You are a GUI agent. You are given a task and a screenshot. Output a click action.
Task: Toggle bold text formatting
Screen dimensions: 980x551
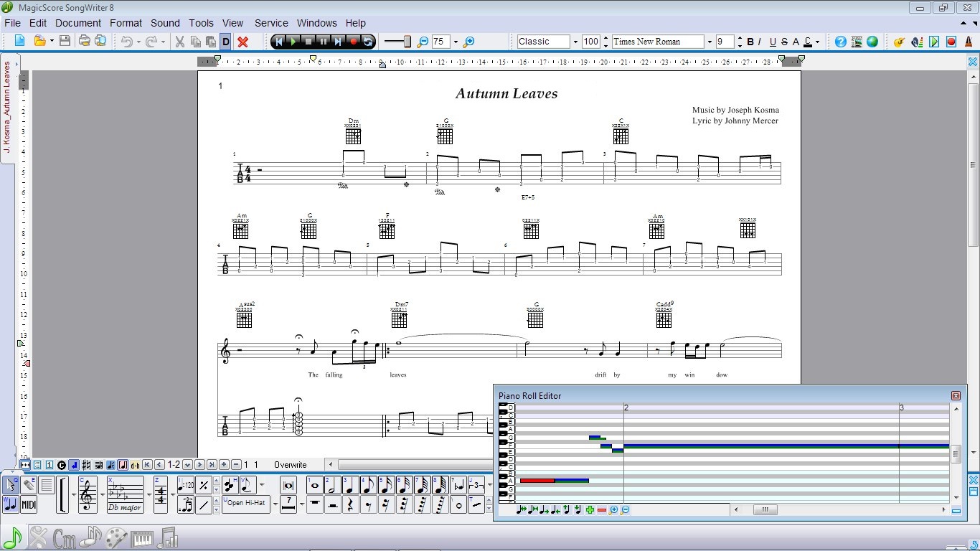click(x=750, y=42)
